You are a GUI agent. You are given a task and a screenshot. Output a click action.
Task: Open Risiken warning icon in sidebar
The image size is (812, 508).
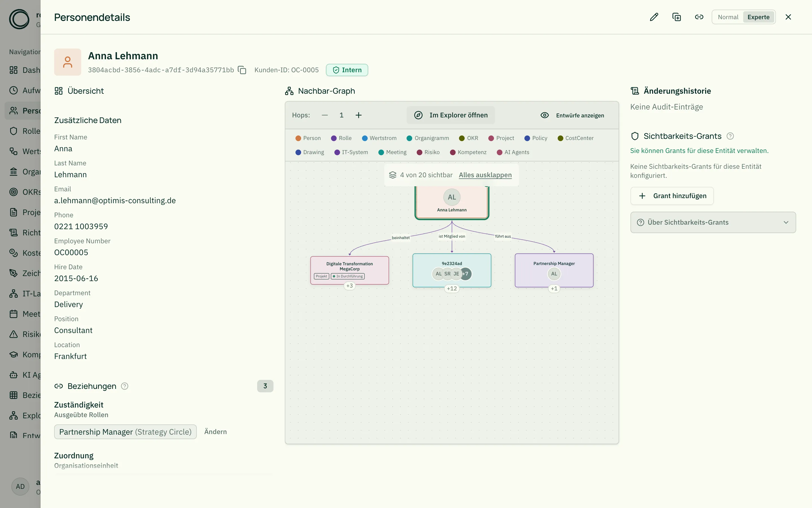14,334
